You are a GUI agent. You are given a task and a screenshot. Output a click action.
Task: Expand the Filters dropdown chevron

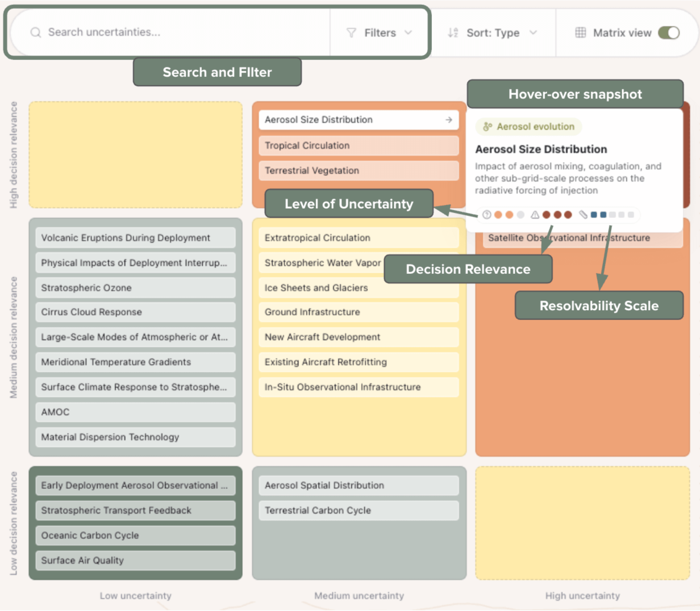[x=408, y=33]
